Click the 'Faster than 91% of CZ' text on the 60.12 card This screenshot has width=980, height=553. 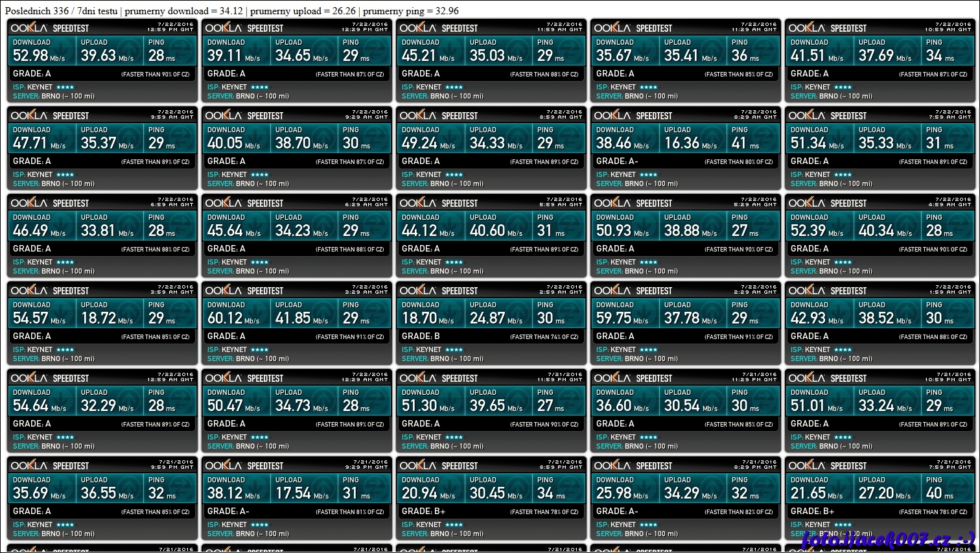(349, 337)
